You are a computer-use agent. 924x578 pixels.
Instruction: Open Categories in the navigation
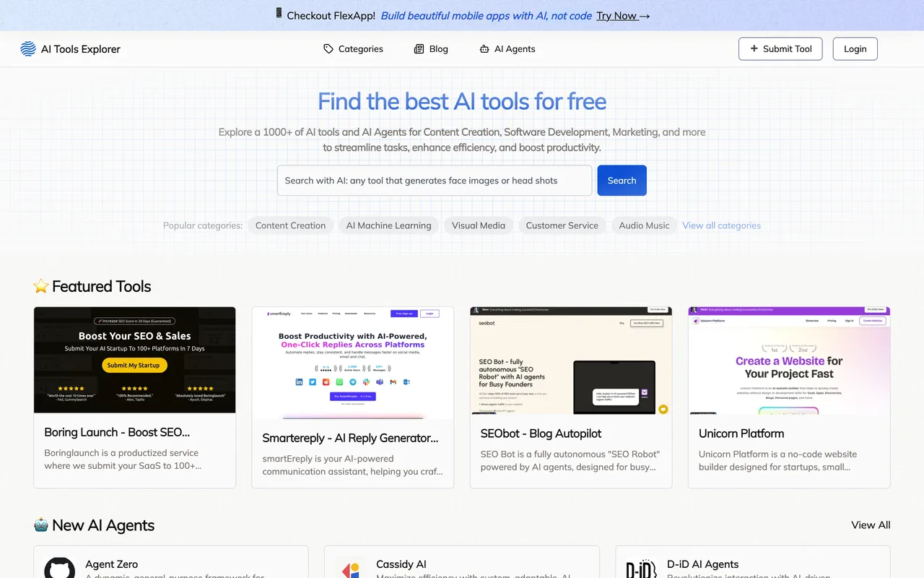[353, 49]
